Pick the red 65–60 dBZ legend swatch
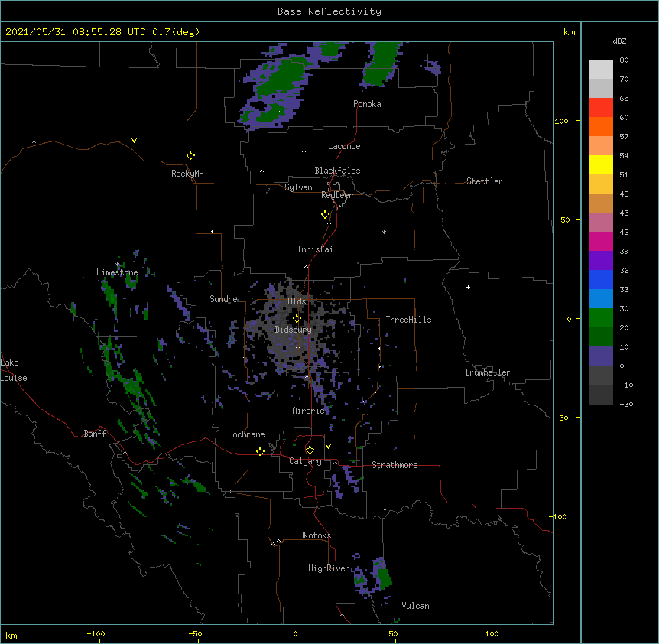This screenshot has height=644, width=659. pyautogui.click(x=601, y=108)
